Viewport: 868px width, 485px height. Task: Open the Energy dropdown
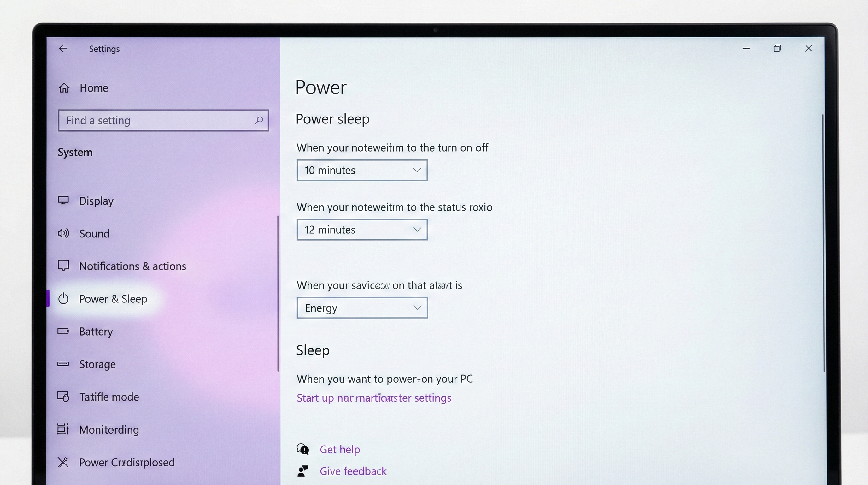[362, 308]
